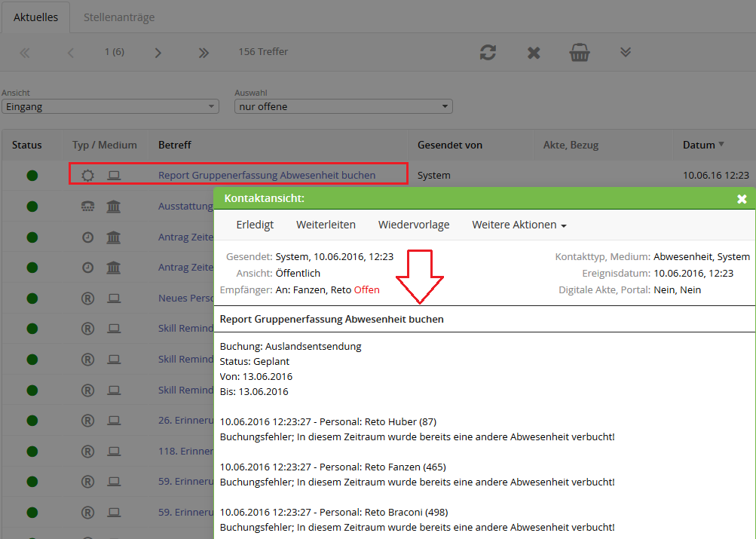
Task: Click Erledigt in the Kontaktansicht toolbar
Action: (x=255, y=225)
